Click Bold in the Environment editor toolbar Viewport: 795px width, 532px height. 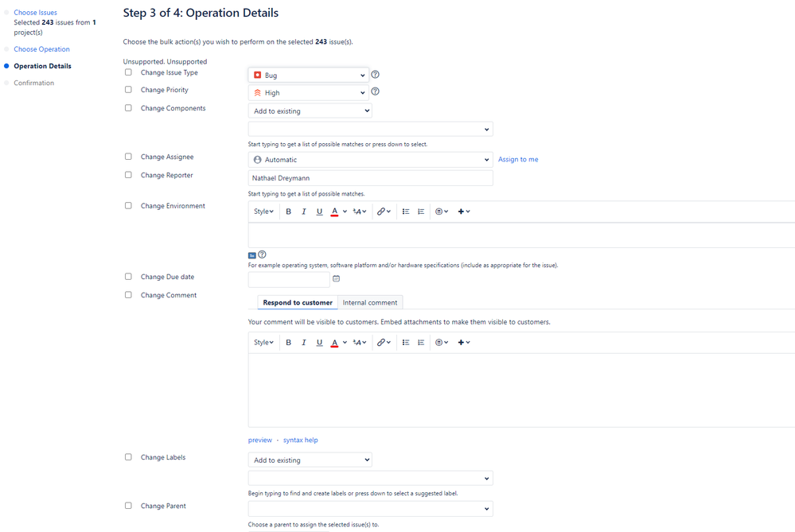point(289,212)
